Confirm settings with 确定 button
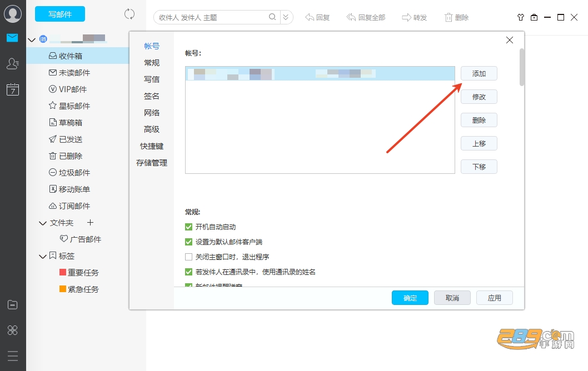The width and height of the screenshot is (588, 371). (x=410, y=298)
